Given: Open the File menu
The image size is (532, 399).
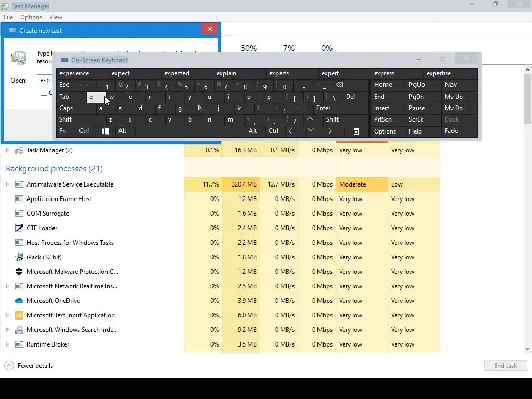Looking at the screenshot, I should pyautogui.click(x=8, y=17).
